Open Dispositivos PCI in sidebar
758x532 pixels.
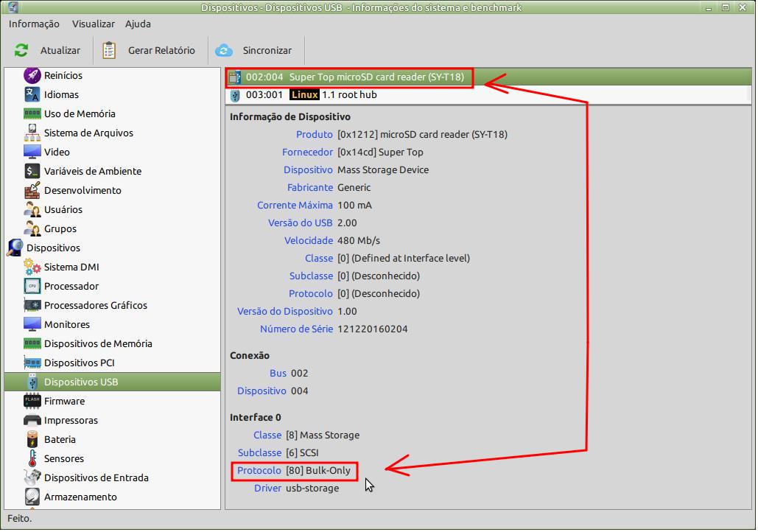click(x=79, y=363)
